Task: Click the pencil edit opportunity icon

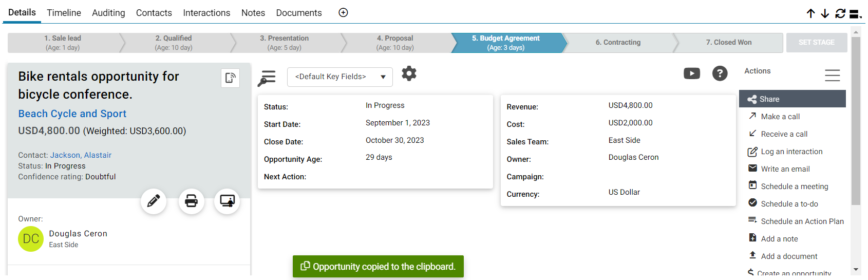Action: point(154,201)
